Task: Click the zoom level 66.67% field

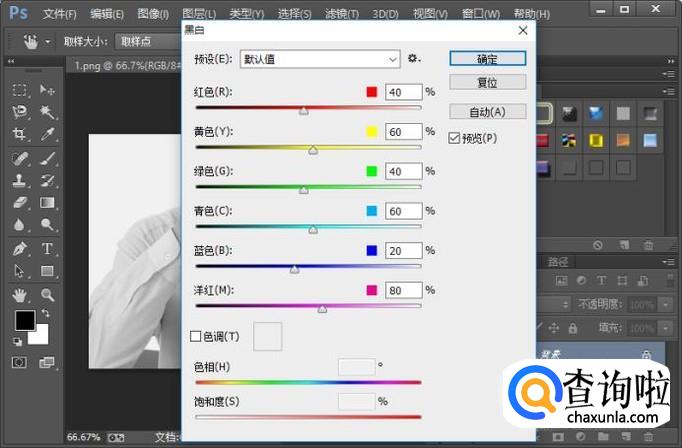Action: (x=84, y=437)
